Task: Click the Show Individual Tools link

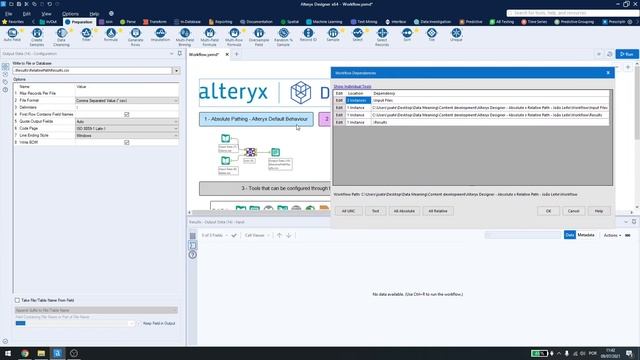Action: [352, 87]
